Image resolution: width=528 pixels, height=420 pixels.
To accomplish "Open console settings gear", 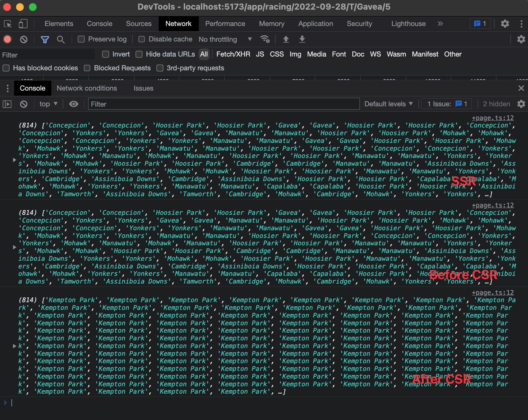I will (521, 104).
